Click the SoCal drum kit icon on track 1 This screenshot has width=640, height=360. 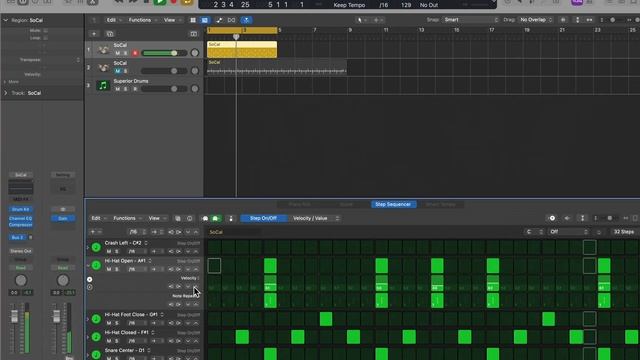click(x=103, y=50)
